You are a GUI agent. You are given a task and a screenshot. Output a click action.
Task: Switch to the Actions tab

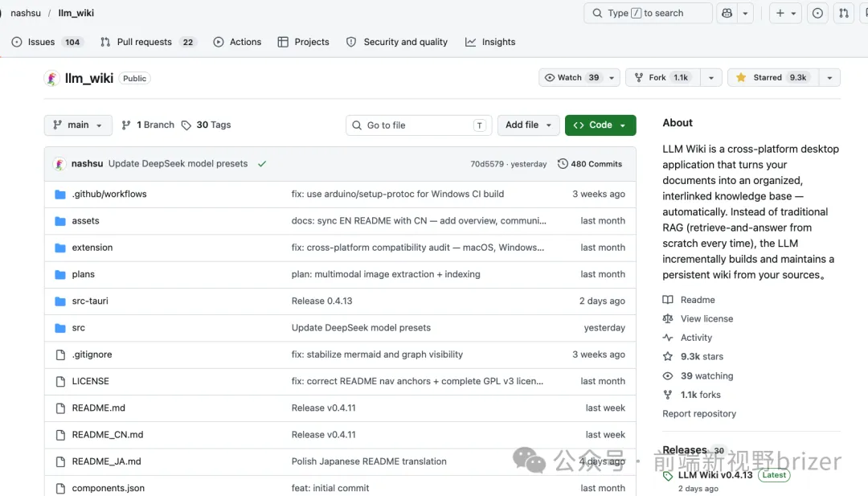[237, 42]
